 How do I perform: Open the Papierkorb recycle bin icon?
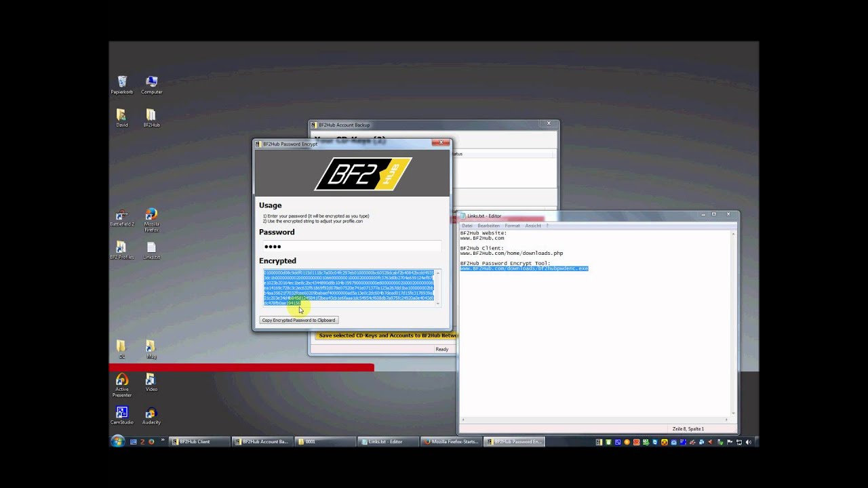pyautogui.click(x=122, y=85)
